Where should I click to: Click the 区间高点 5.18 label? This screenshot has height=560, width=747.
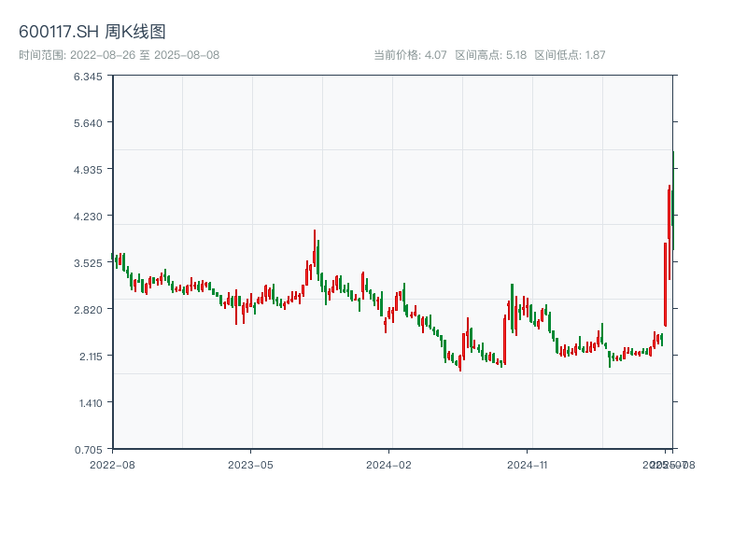[x=491, y=55]
